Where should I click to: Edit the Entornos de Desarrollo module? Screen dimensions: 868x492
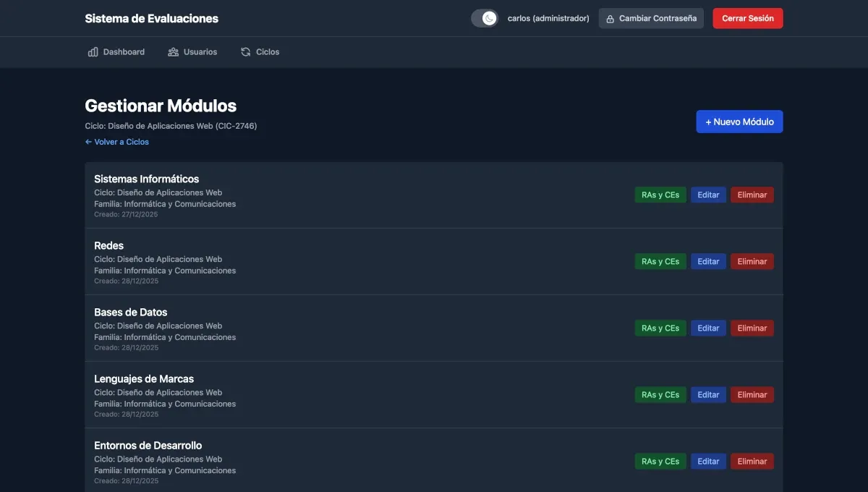point(708,461)
